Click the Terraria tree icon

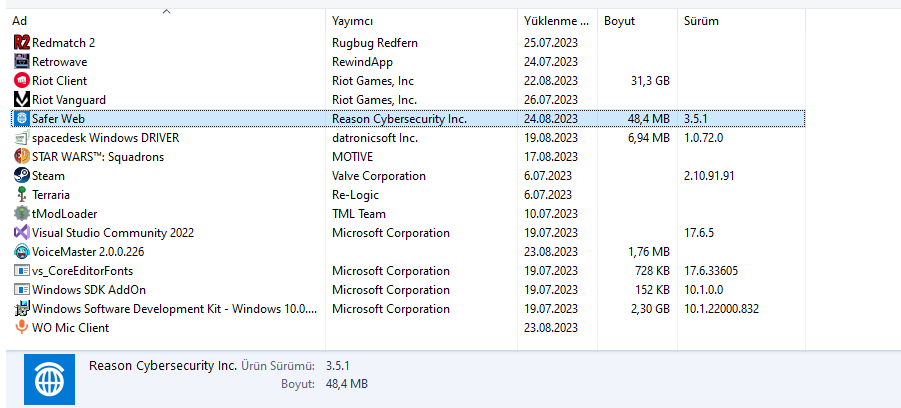pos(22,194)
